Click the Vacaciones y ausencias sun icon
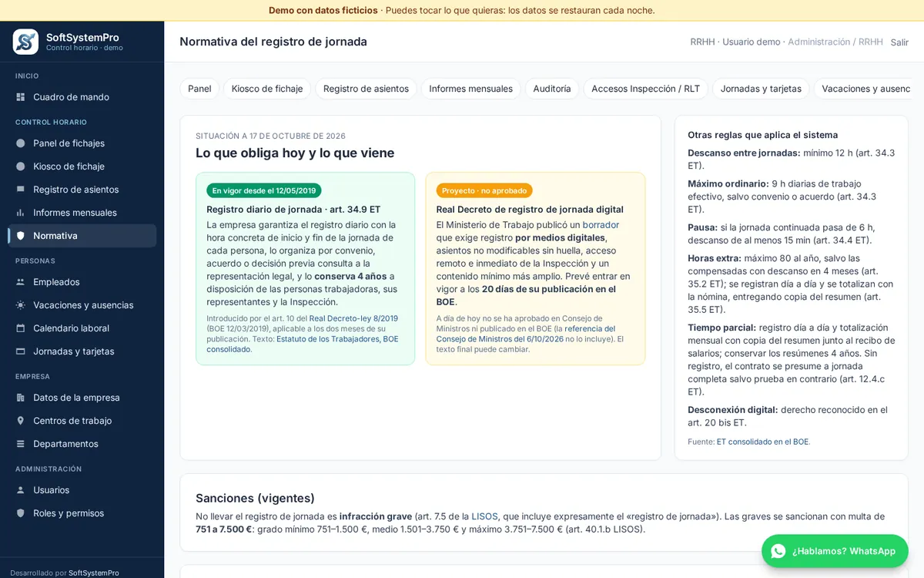The image size is (924, 578). point(21,305)
